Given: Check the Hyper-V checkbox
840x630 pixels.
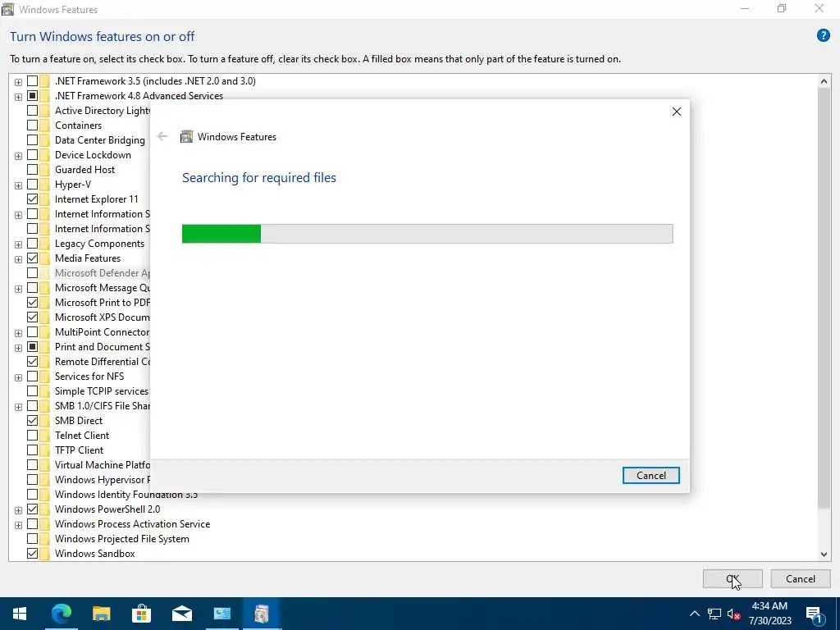Looking at the screenshot, I should (x=33, y=185).
